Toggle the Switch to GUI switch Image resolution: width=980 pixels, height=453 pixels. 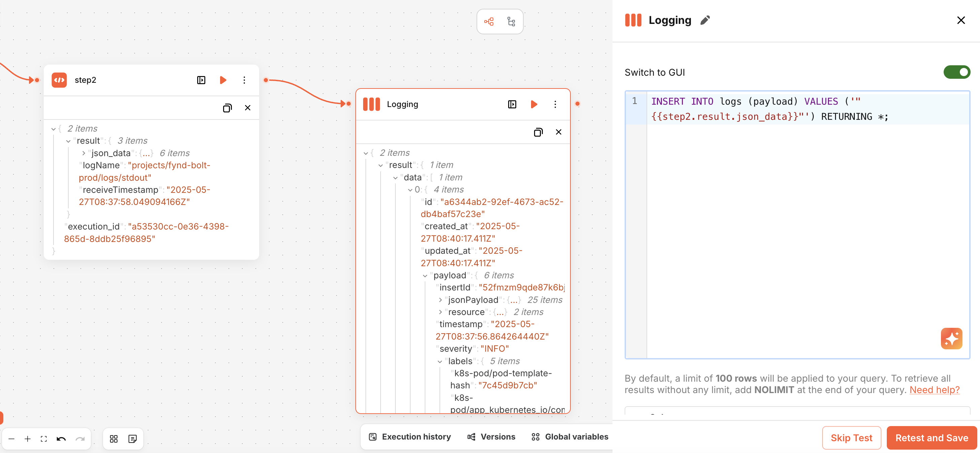pyautogui.click(x=956, y=72)
